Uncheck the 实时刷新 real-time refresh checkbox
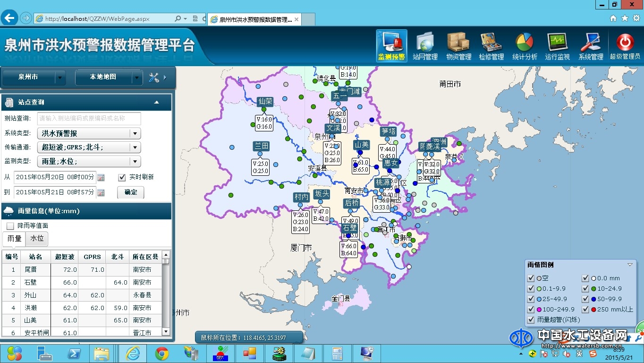The height and width of the screenshot is (363, 644). click(x=121, y=177)
